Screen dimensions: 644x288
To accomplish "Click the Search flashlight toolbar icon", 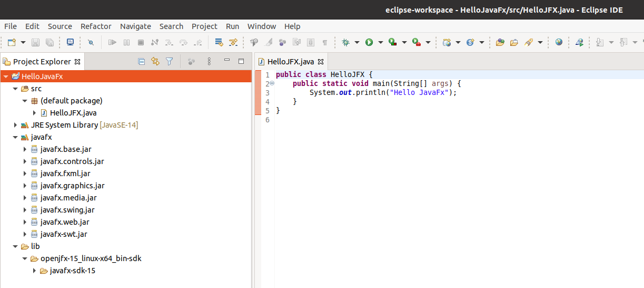I will click(x=529, y=42).
